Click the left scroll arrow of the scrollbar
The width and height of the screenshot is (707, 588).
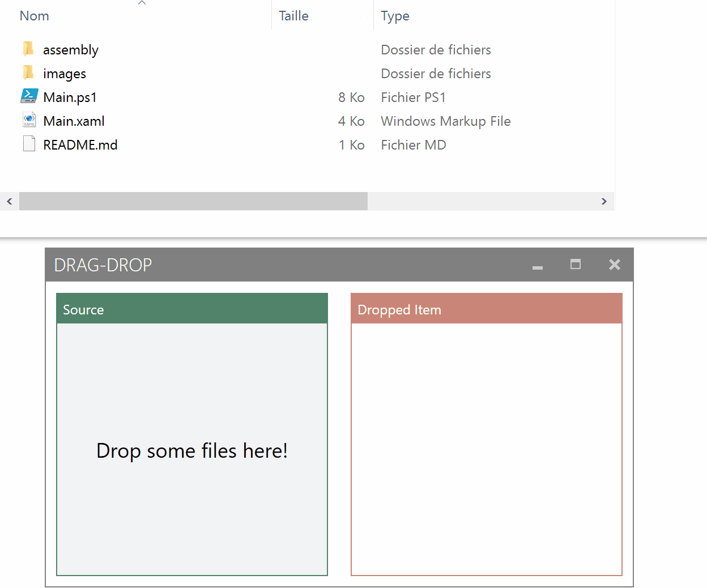point(9,201)
